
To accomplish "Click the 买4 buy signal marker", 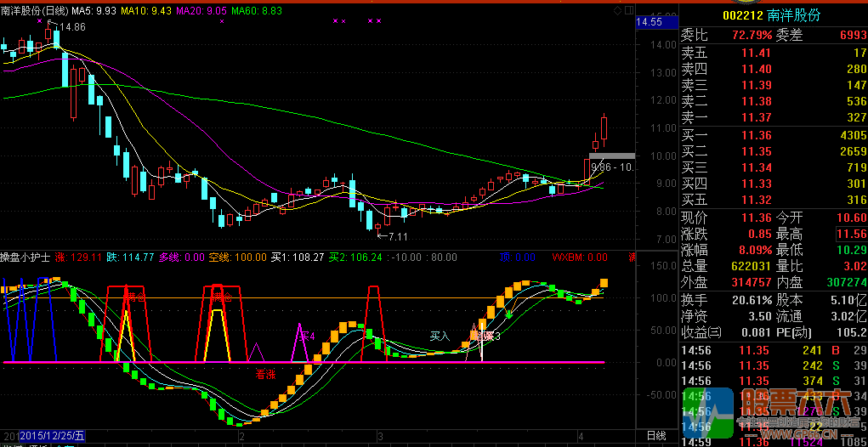I will click(x=307, y=336).
